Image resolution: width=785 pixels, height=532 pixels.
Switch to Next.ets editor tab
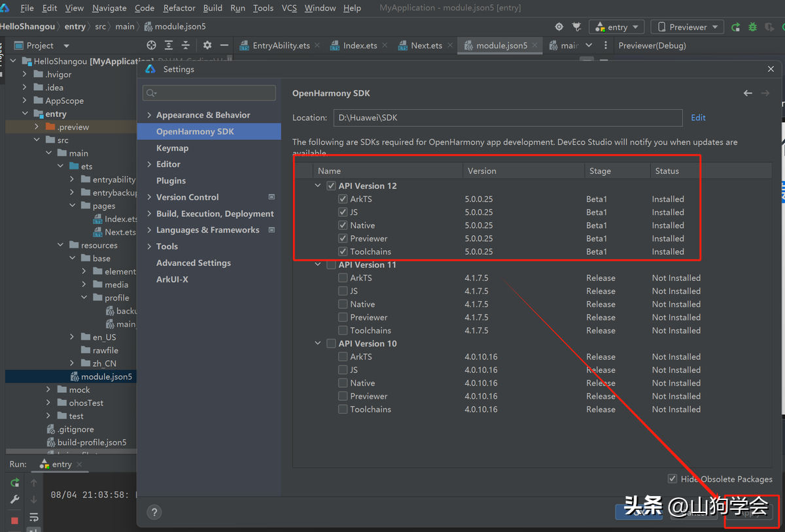426,45
